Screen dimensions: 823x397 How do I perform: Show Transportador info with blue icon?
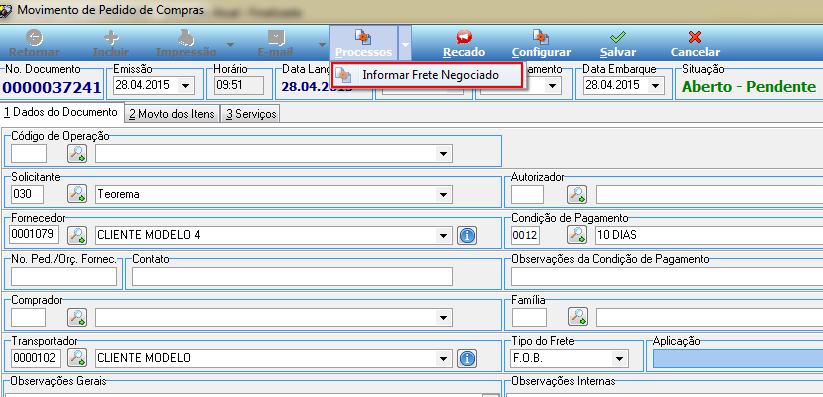click(x=467, y=359)
